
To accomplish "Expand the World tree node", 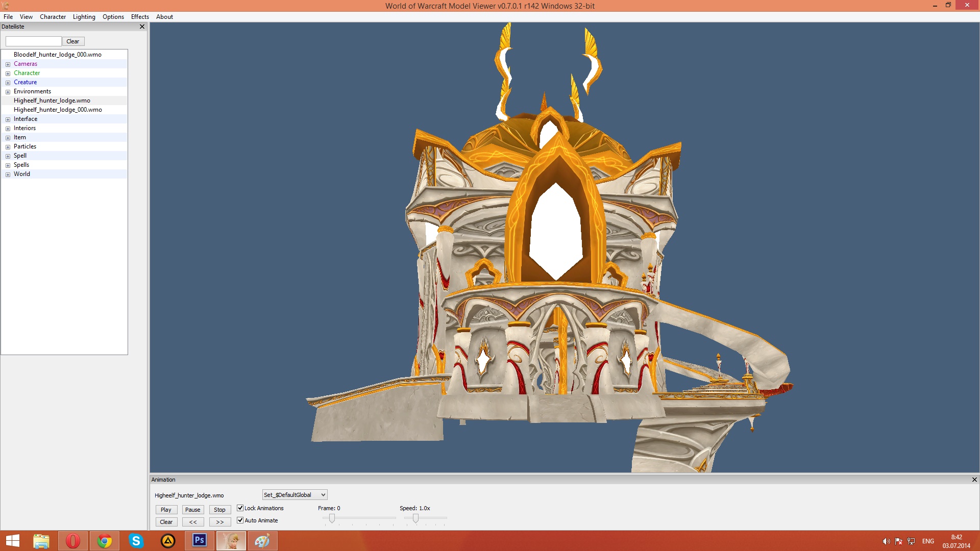I will point(8,174).
